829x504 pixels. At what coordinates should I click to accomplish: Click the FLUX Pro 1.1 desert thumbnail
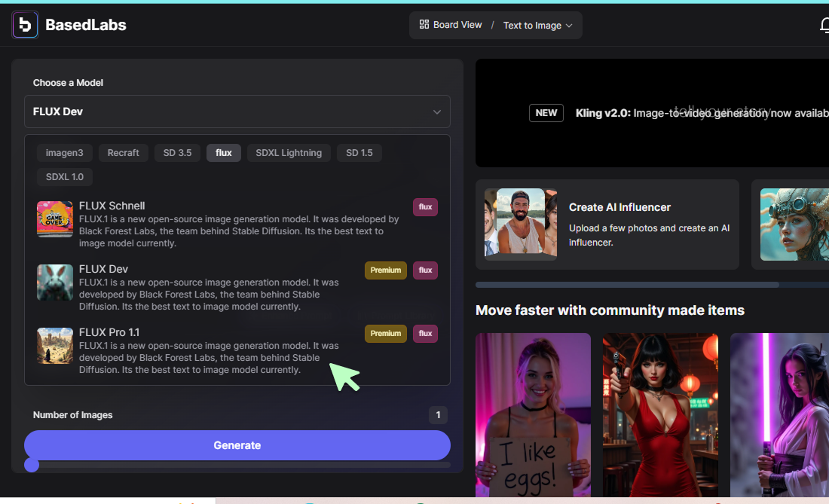click(55, 346)
